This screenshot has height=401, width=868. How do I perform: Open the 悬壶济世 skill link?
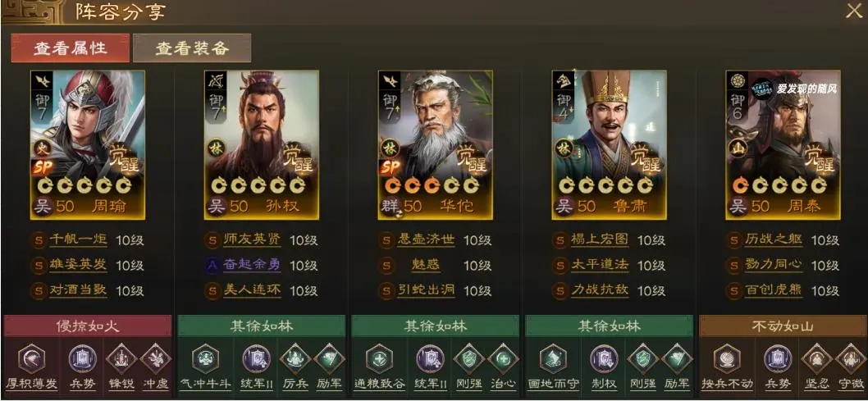[426, 240]
